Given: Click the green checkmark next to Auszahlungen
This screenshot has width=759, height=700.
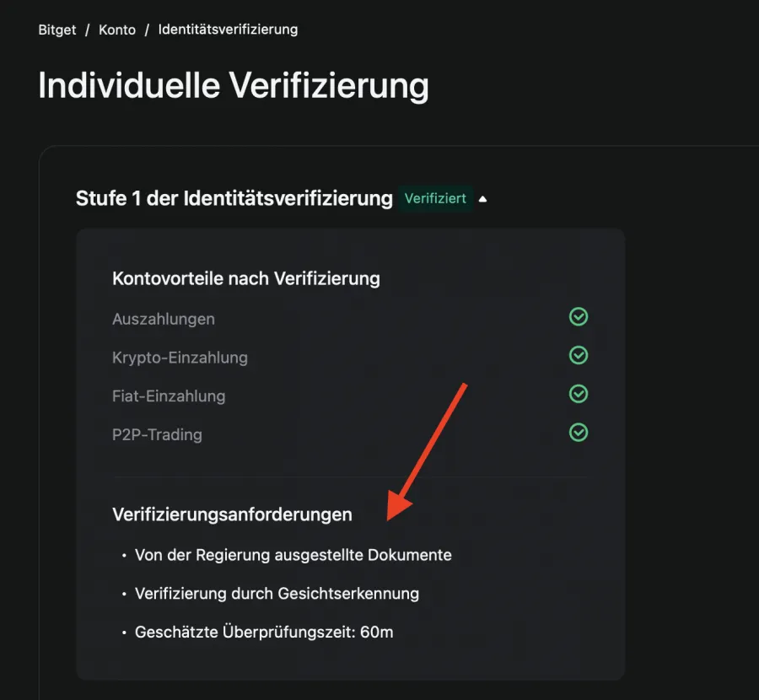Looking at the screenshot, I should click(x=579, y=317).
